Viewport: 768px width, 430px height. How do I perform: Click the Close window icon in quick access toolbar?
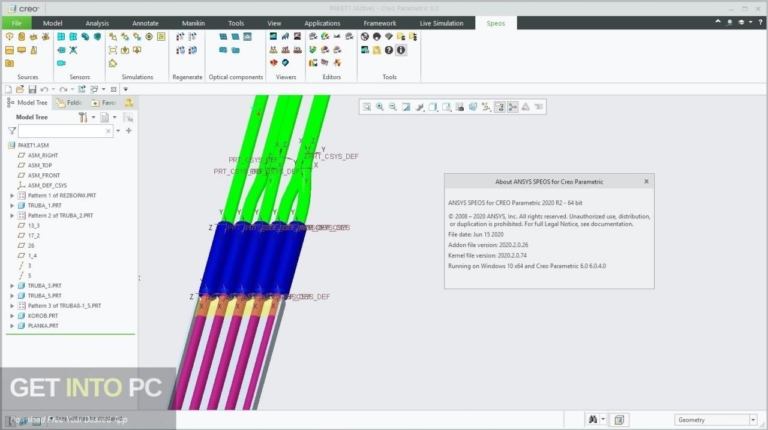(114, 89)
